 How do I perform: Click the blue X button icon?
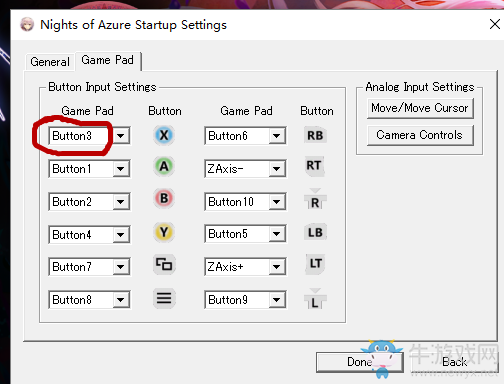(164, 135)
